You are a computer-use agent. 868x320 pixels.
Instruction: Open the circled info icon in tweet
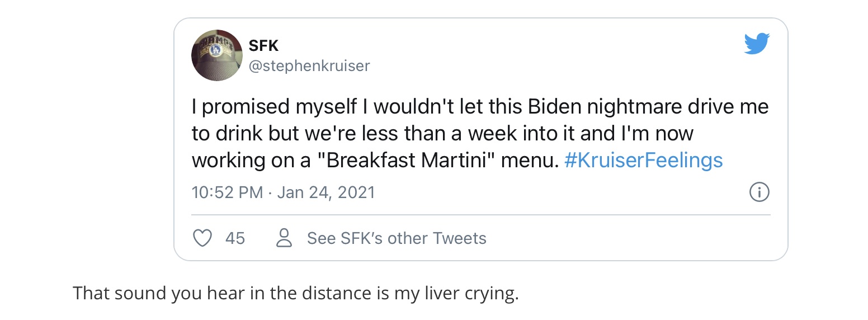(758, 192)
